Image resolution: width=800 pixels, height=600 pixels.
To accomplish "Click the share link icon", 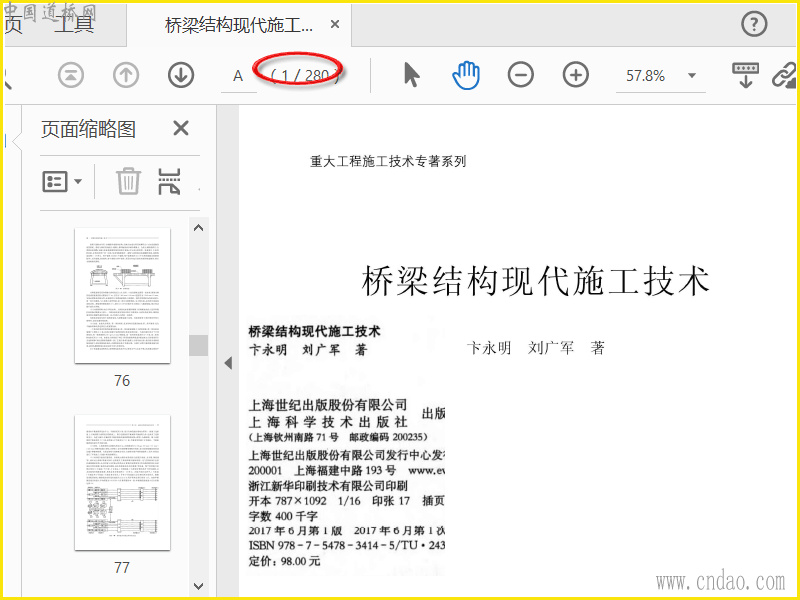I will [x=785, y=76].
